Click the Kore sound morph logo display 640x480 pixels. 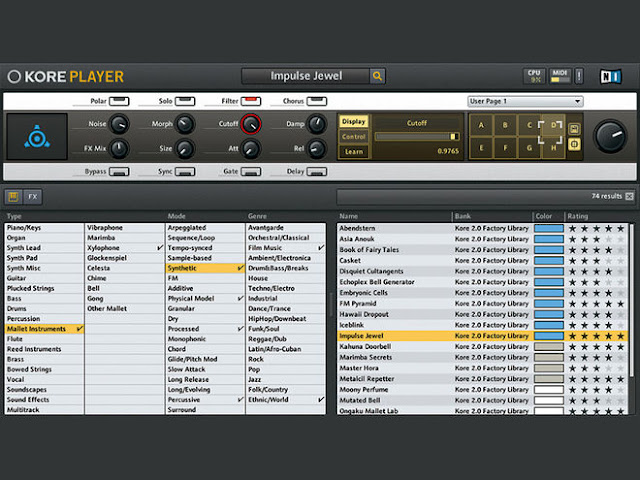37,136
